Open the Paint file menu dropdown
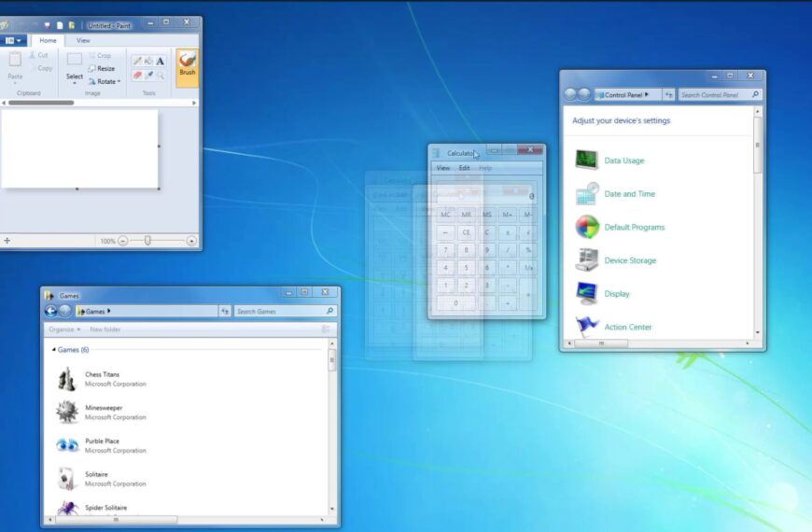The image size is (812, 532). point(13,40)
